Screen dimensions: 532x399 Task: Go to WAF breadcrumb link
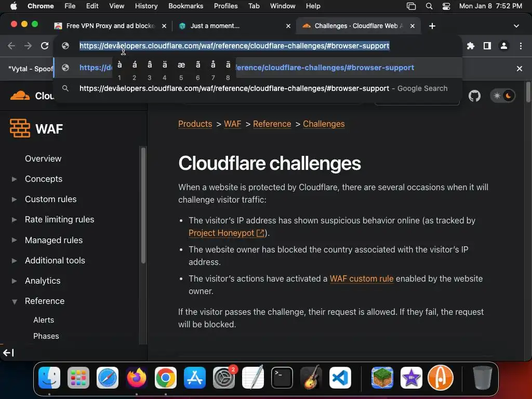(232, 124)
